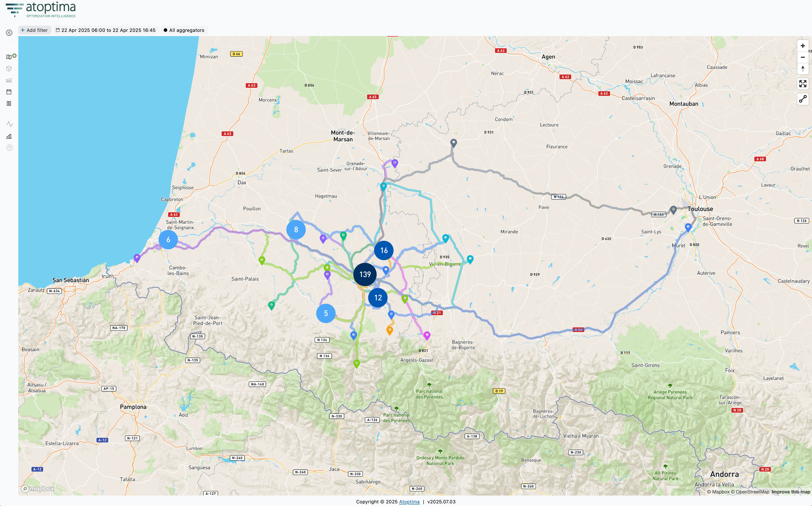
Task: Click the Add filter button
Action: click(34, 30)
